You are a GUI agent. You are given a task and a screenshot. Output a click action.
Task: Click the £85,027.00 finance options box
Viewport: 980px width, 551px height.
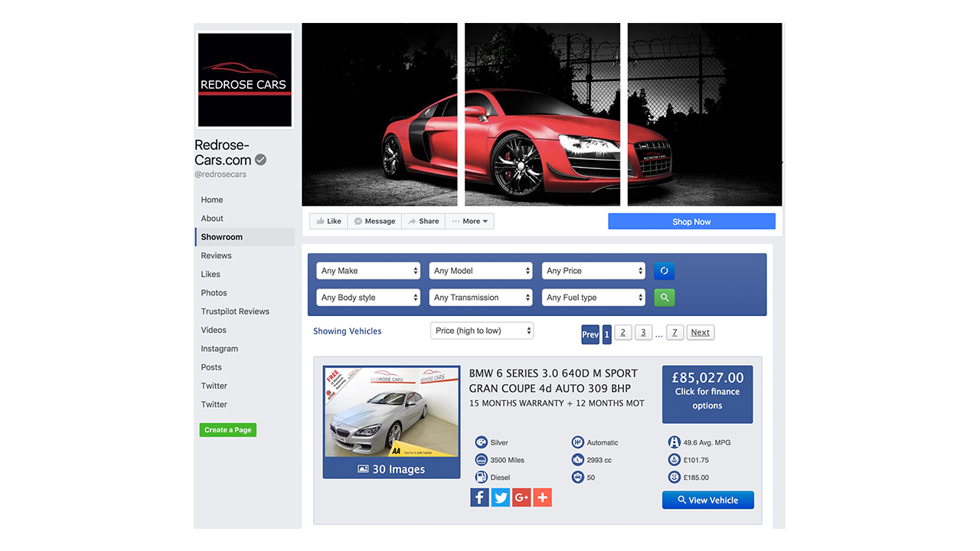pyautogui.click(x=707, y=393)
